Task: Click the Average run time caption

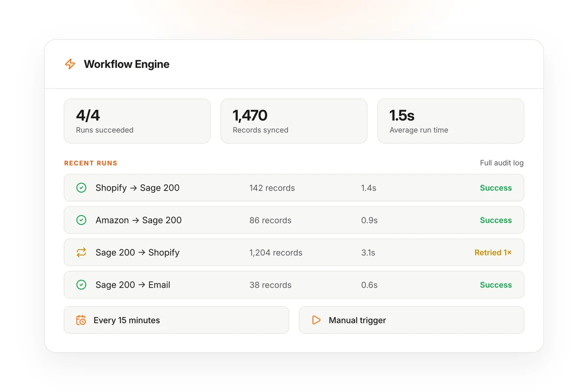Action: click(x=419, y=130)
